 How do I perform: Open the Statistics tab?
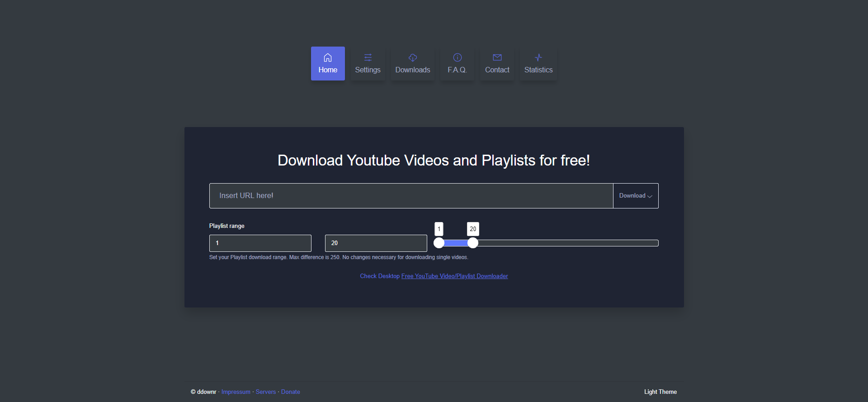tap(538, 63)
